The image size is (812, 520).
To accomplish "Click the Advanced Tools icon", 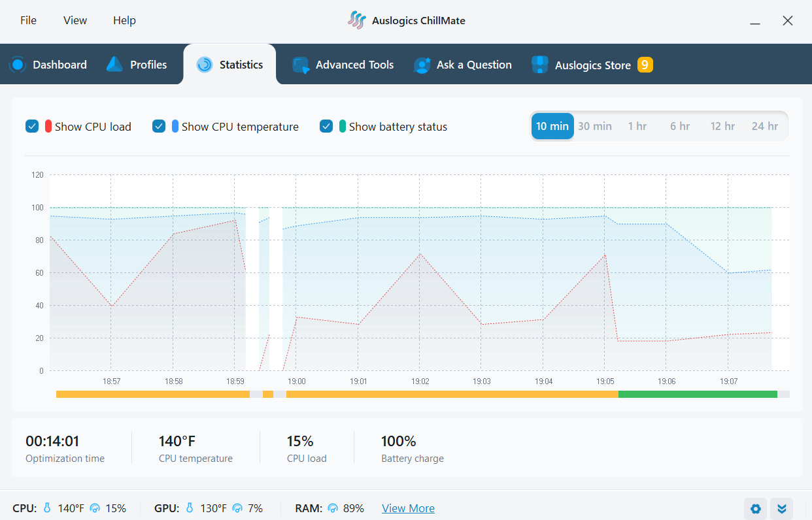I will pyautogui.click(x=299, y=64).
